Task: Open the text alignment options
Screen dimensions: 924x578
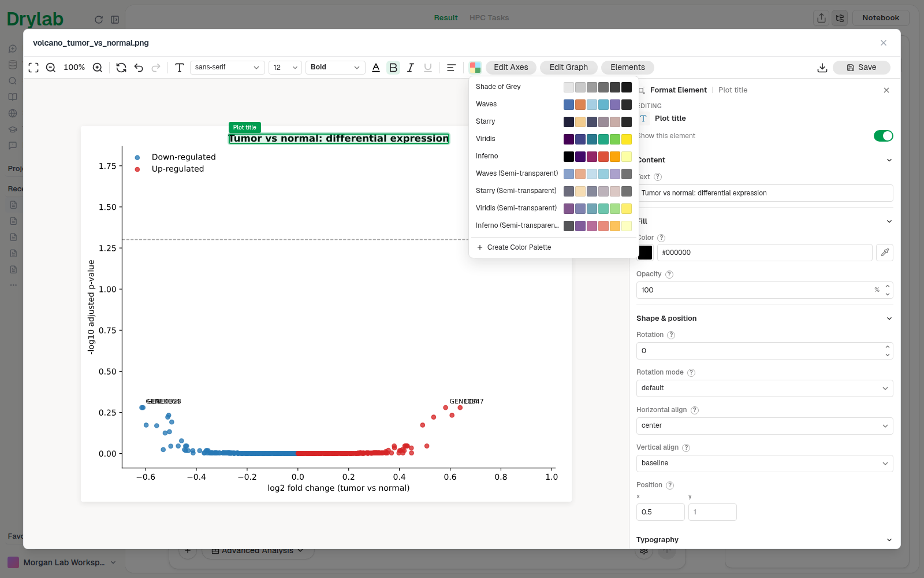Action: tap(452, 68)
